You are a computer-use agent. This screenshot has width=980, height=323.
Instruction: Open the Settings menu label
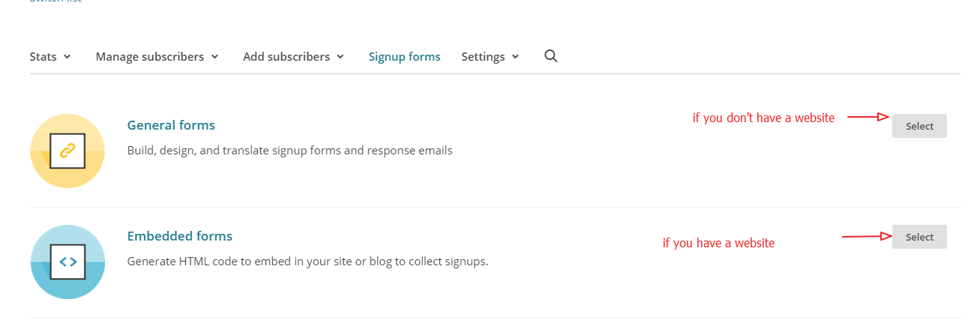[483, 57]
